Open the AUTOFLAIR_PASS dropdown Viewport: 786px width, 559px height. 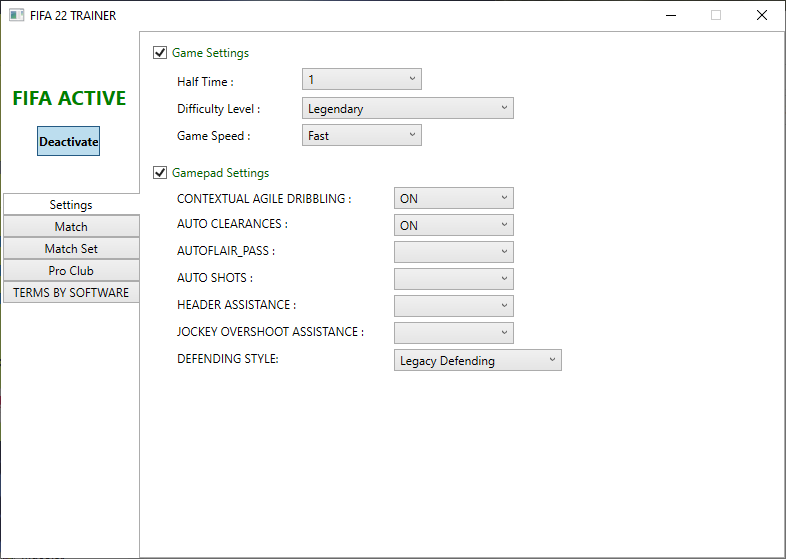[454, 252]
